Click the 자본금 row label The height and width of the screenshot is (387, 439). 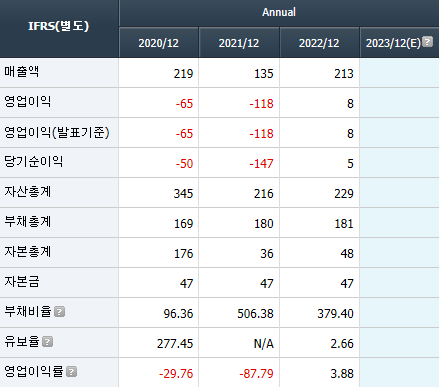pyautogui.click(x=22, y=282)
